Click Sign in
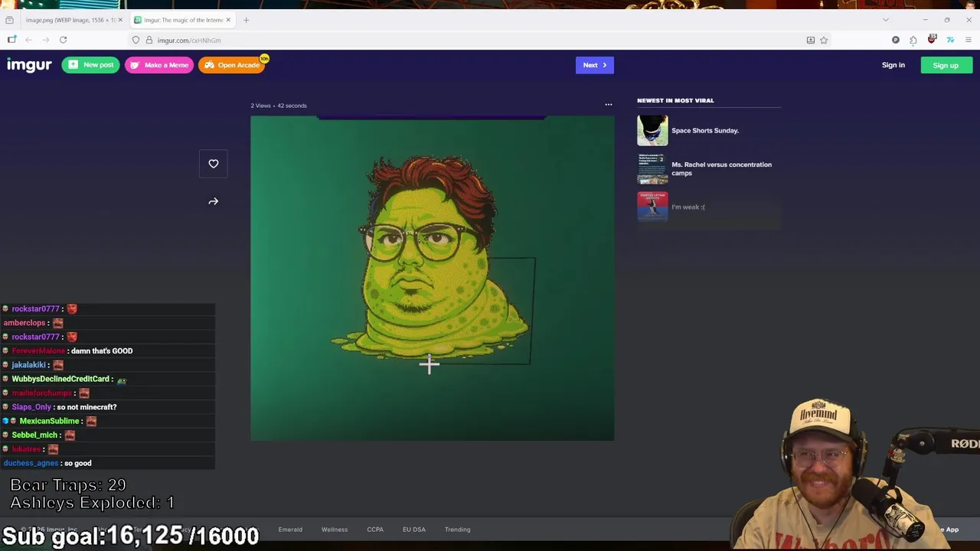 pyautogui.click(x=893, y=65)
